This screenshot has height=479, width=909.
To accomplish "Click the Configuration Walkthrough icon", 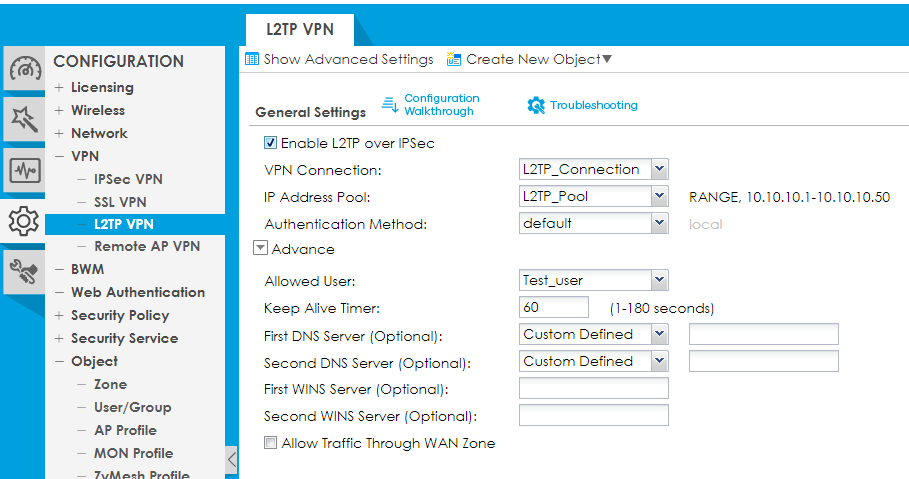I will [390, 105].
